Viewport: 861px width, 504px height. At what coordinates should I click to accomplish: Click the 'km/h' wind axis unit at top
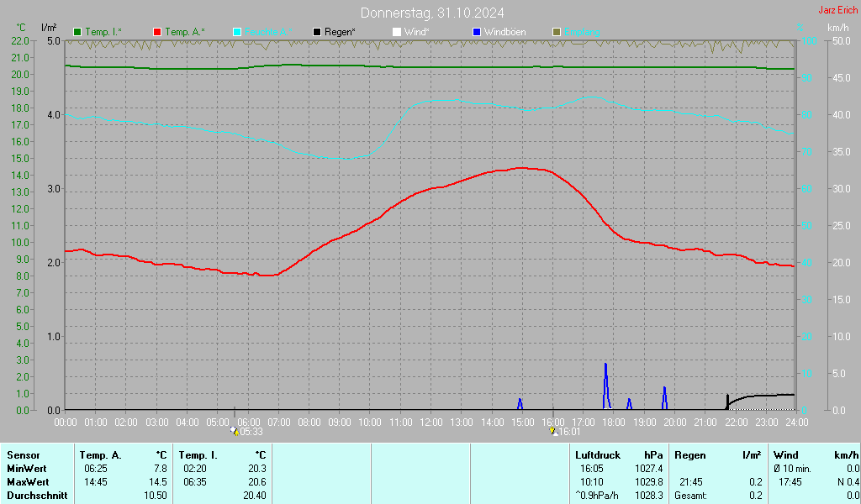[x=838, y=28]
